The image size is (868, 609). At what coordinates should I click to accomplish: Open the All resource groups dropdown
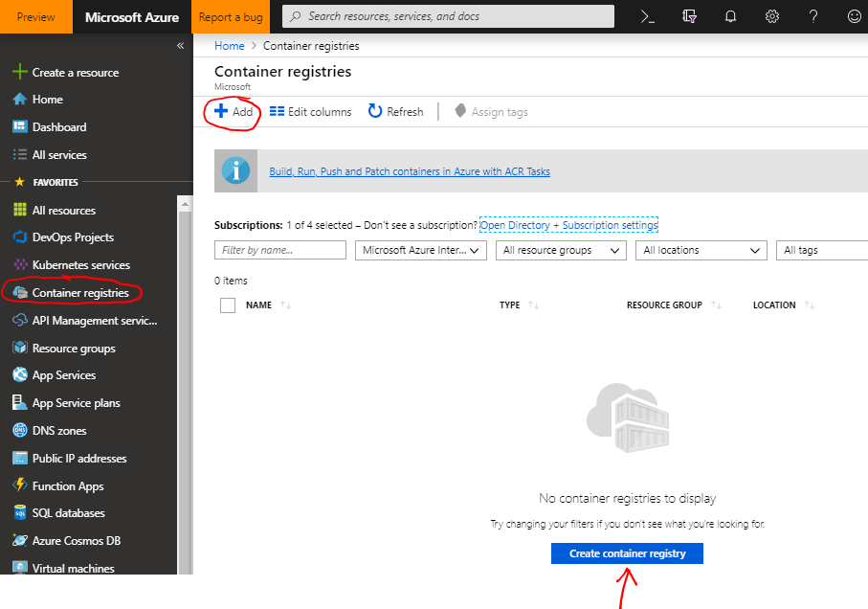[561, 250]
